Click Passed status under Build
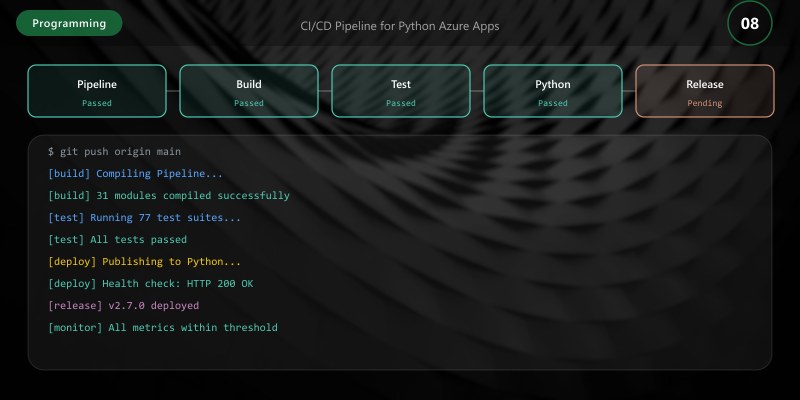The width and height of the screenshot is (800, 400). pyautogui.click(x=249, y=103)
